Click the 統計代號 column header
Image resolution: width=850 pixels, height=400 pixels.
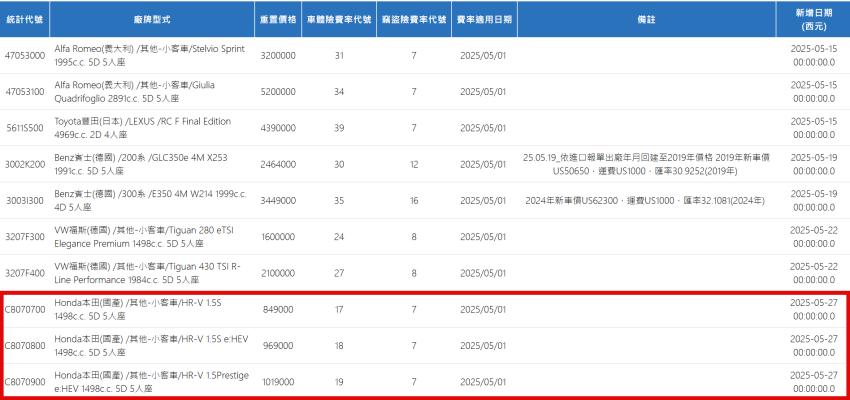click(24, 19)
